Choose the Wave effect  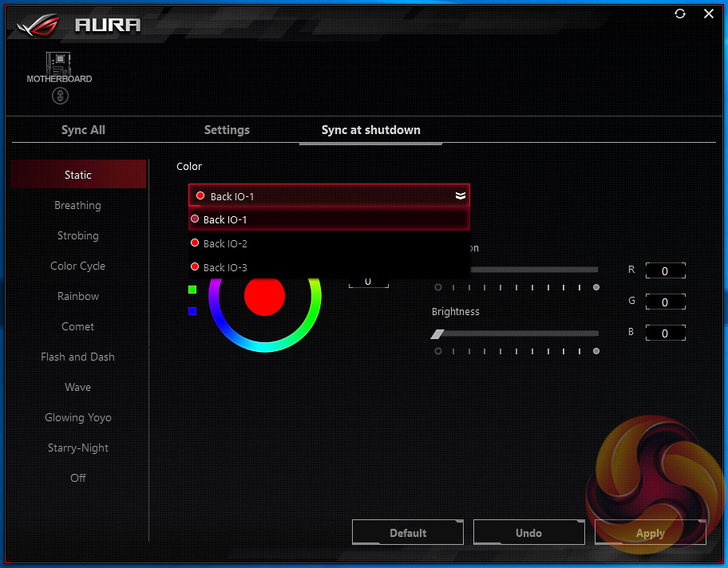coord(78,387)
